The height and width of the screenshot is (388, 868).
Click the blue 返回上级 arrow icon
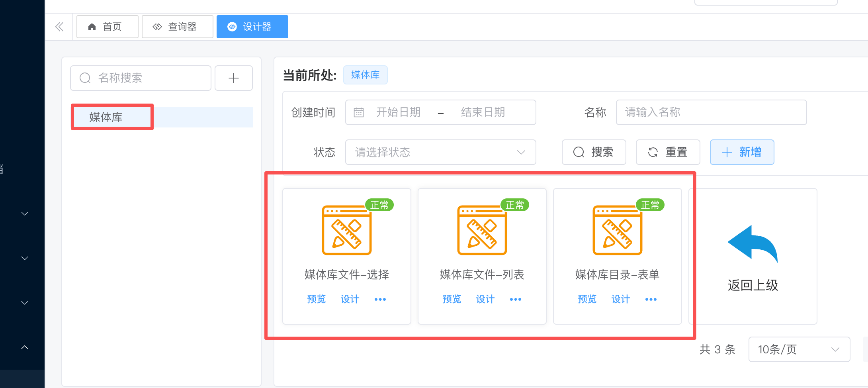click(753, 244)
